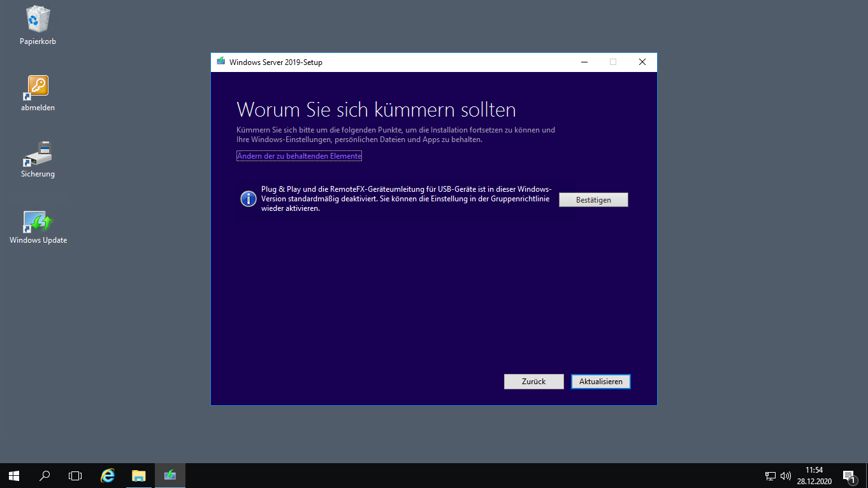Close the Windows Server 2019-Setup window
This screenshot has height=488, width=868.
pyautogui.click(x=642, y=62)
